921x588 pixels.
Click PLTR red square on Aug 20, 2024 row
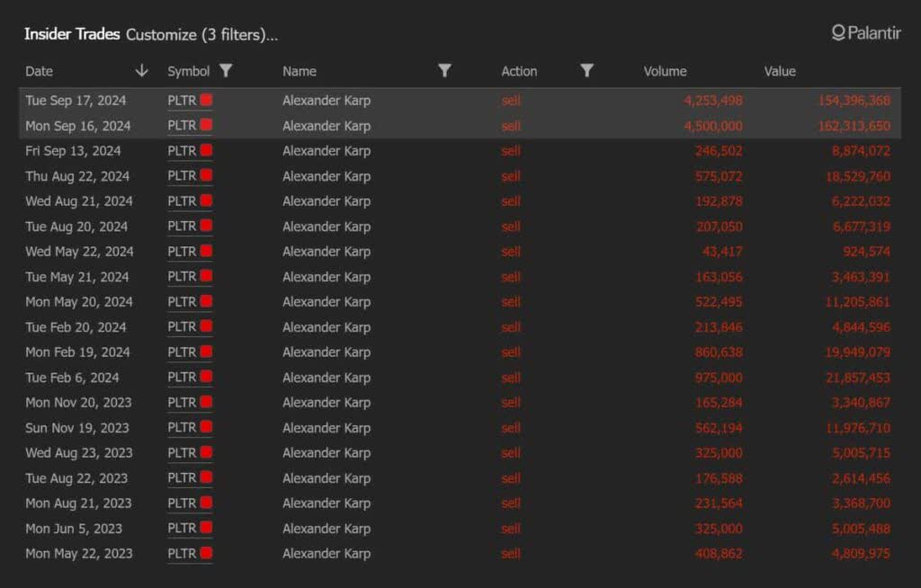click(206, 227)
